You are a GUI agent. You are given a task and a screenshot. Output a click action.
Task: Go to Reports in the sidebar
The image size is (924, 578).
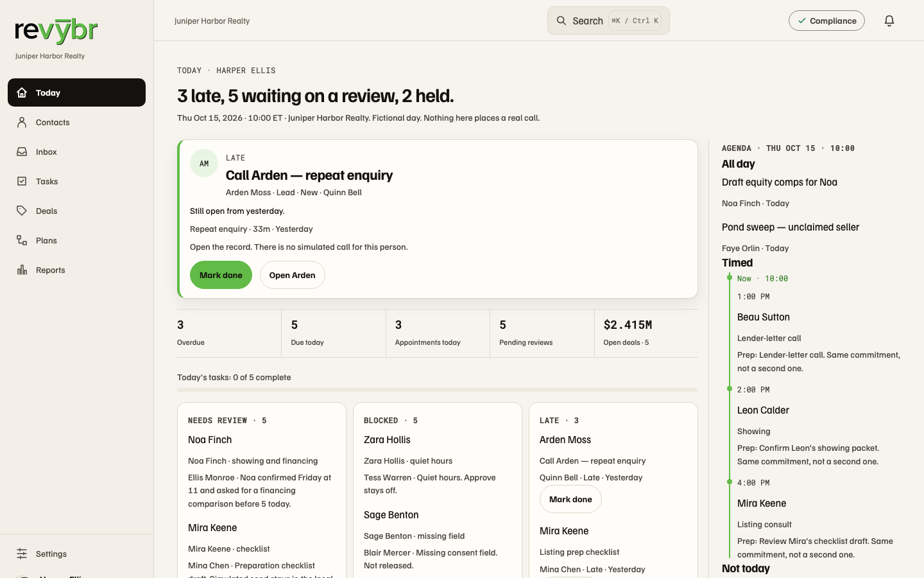(77, 270)
